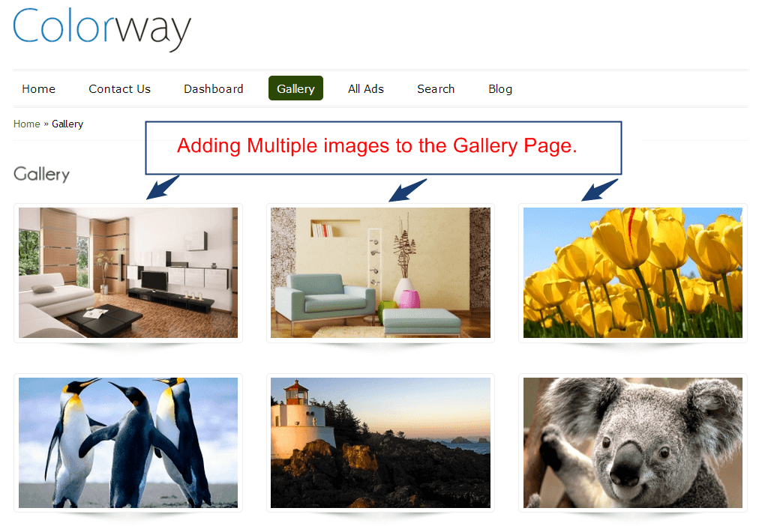
Task: Click the red annotation text box
Action: point(383,148)
